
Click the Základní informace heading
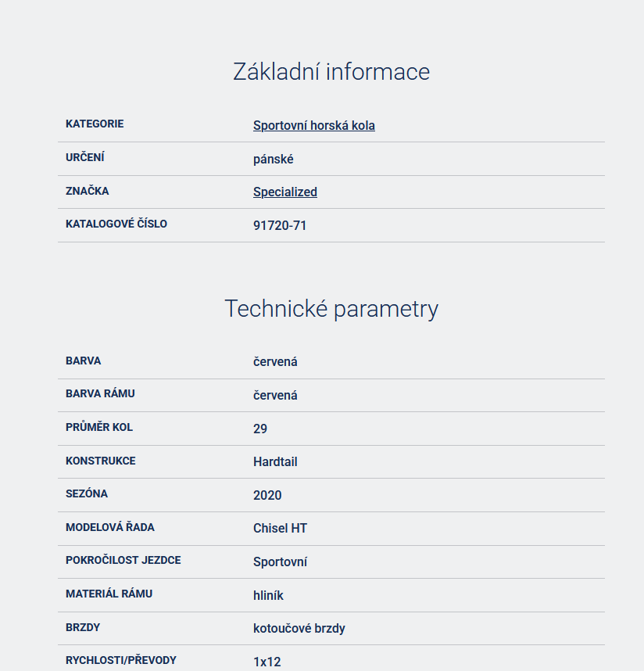tap(331, 72)
